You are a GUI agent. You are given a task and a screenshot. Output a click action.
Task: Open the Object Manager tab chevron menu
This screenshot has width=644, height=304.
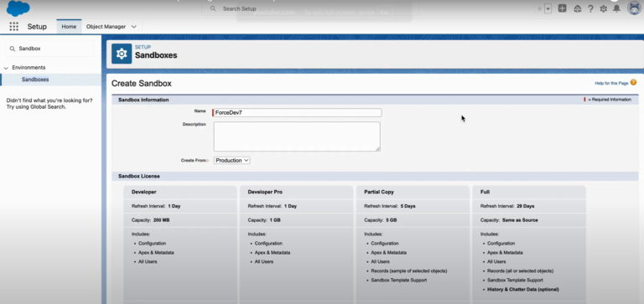click(x=133, y=27)
